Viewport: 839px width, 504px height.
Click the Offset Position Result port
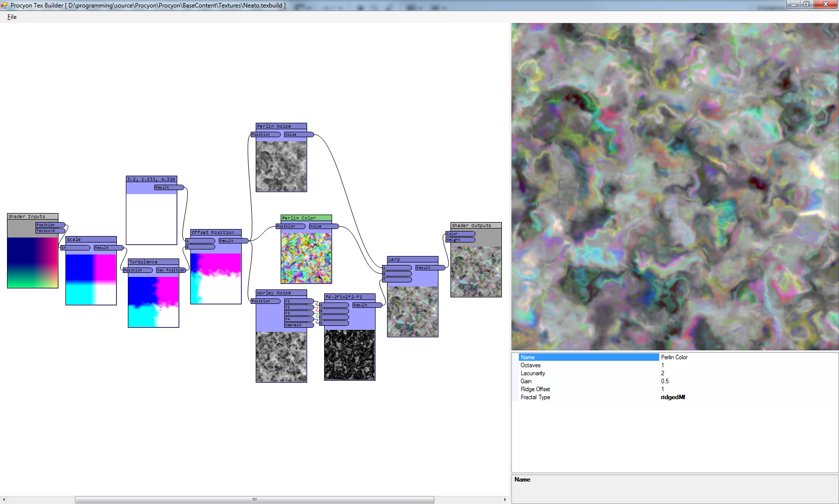[x=233, y=241]
